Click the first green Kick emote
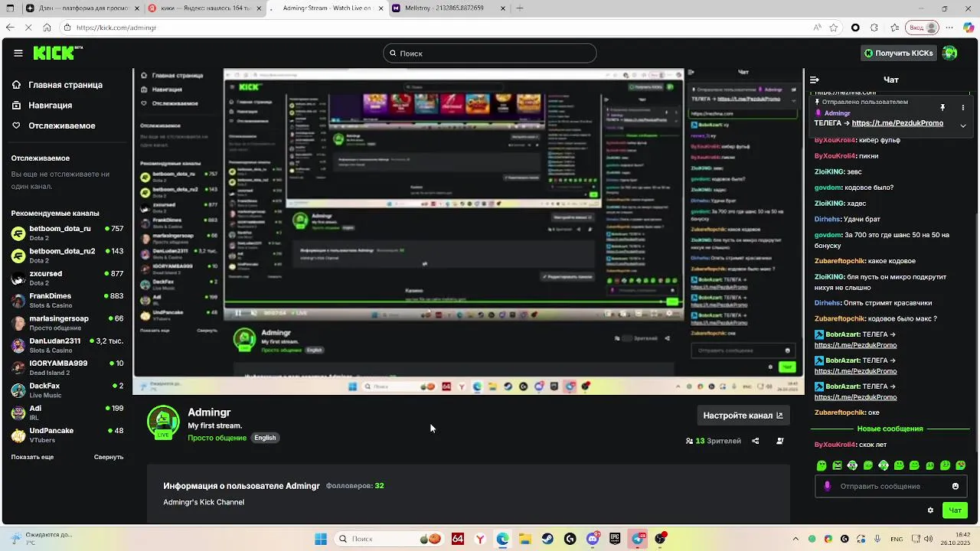 822,465
